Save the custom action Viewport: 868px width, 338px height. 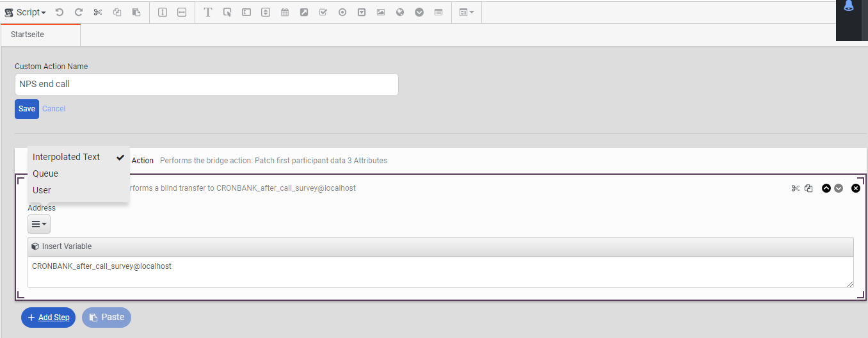(27, 109)
